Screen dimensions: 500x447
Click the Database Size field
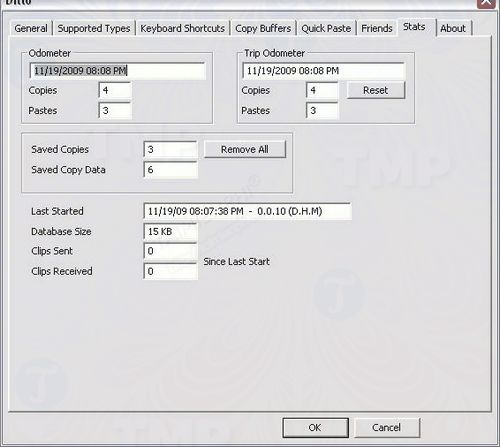pos(171,231)
